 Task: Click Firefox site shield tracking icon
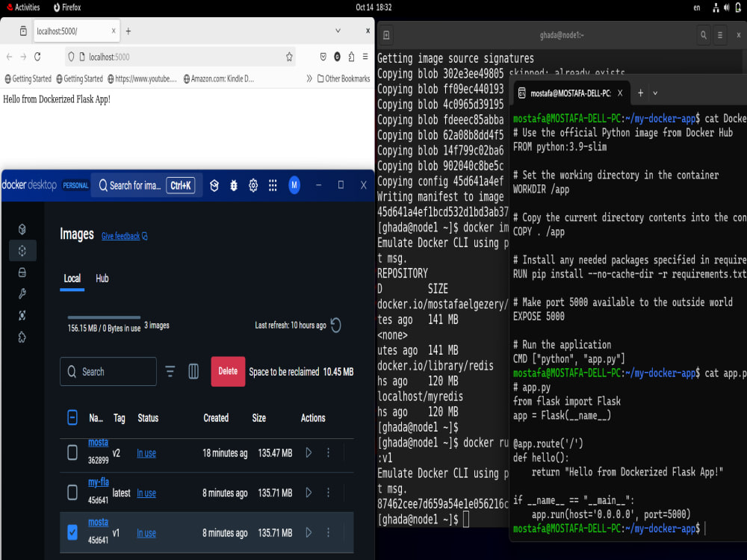[71, 57]
